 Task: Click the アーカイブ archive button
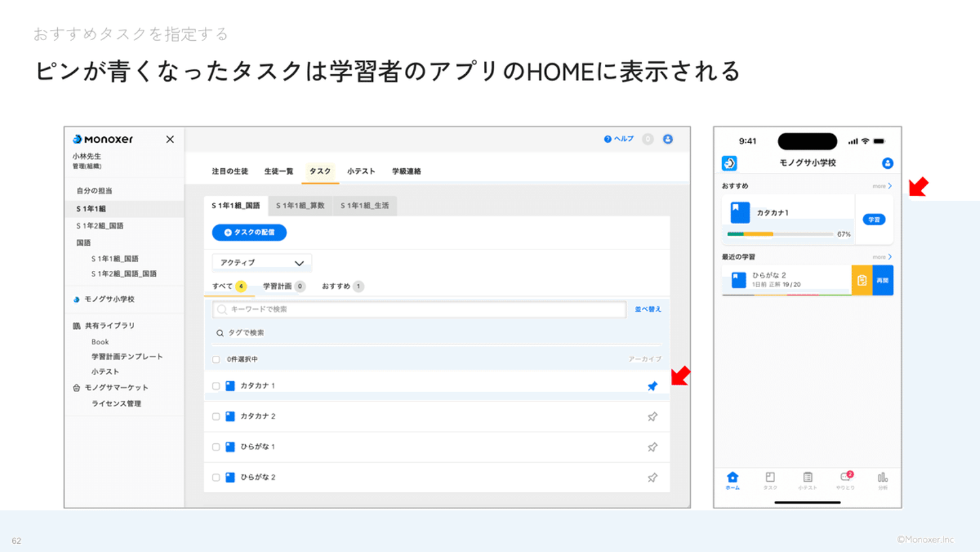[644, 359]
